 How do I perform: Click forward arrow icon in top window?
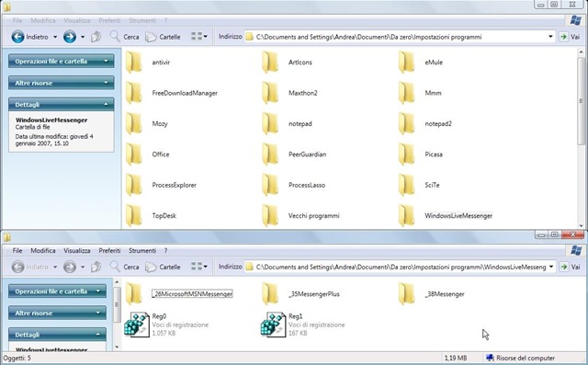coord(70,37)
